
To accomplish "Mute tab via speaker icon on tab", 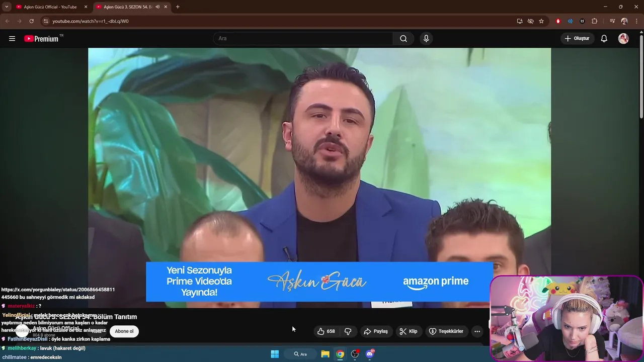I will click(x=157, y=7).
